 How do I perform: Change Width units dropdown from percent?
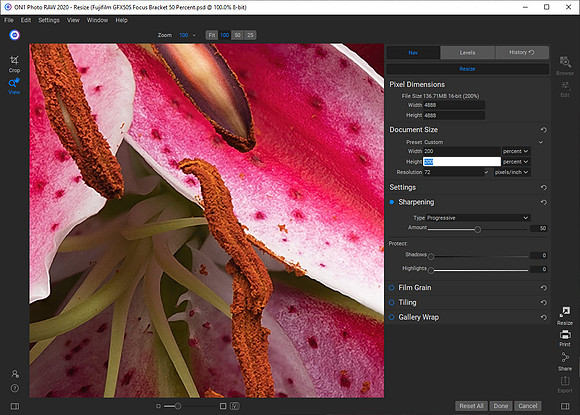(x=516, y=151)
